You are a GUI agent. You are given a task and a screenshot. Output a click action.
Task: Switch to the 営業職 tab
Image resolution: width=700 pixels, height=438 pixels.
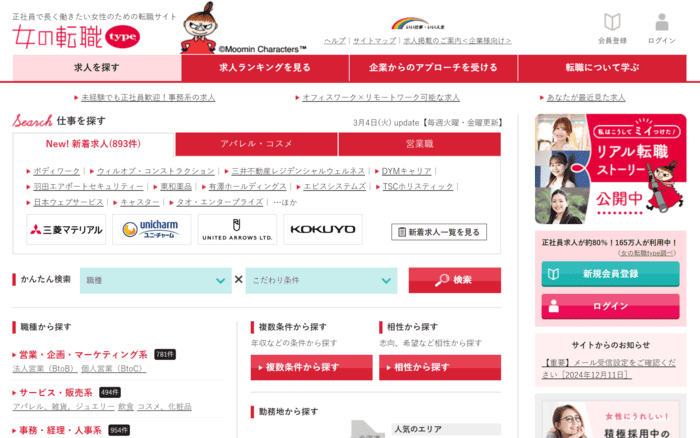tap(420, 144)
